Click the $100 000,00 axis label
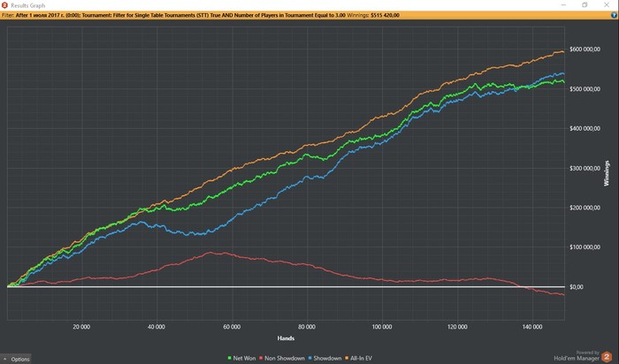Screen dimensions: 619x364 point(585,247)
